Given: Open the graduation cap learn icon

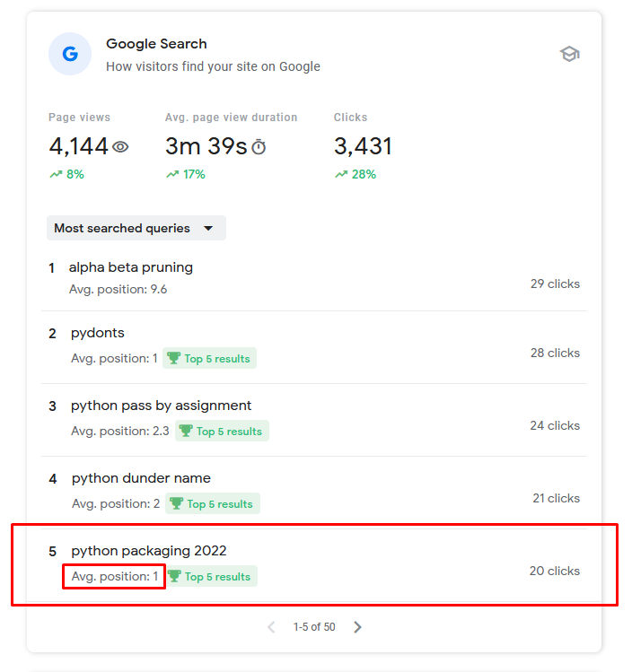Looking at the screenshot, I should coord(569,54).
